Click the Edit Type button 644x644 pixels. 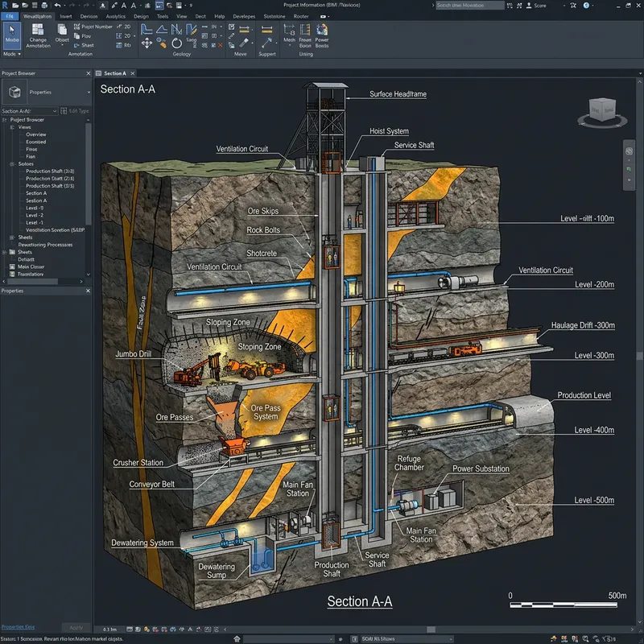point(78,110)
